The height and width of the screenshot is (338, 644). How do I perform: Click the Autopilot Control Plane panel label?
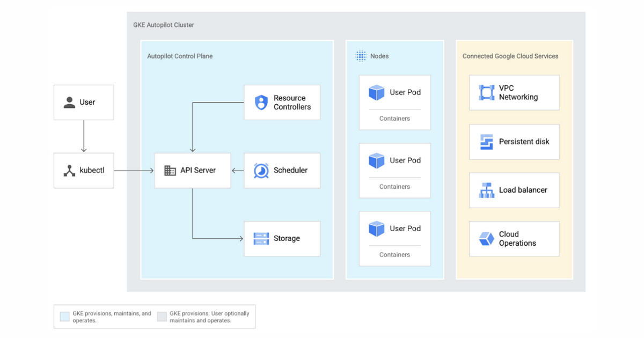click(x=180, y=56)
